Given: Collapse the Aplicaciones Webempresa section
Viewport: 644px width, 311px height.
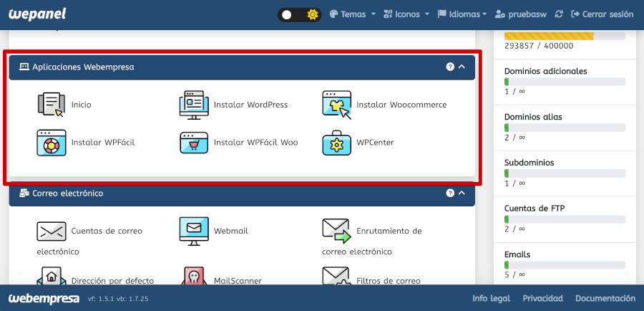Looking at the screenshot, I should (x=462, y=67).
